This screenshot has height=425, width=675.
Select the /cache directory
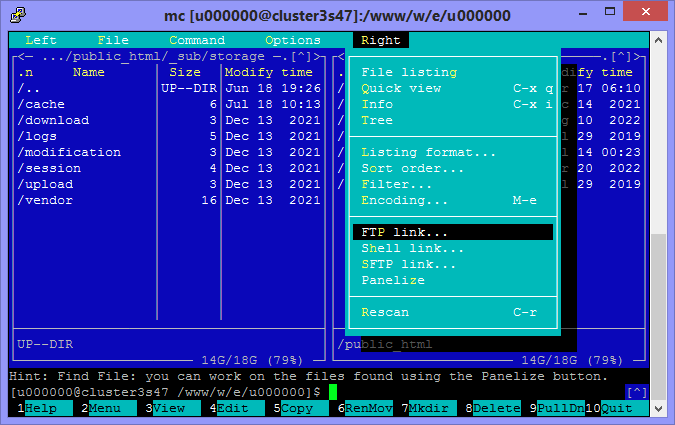(42, 104)
